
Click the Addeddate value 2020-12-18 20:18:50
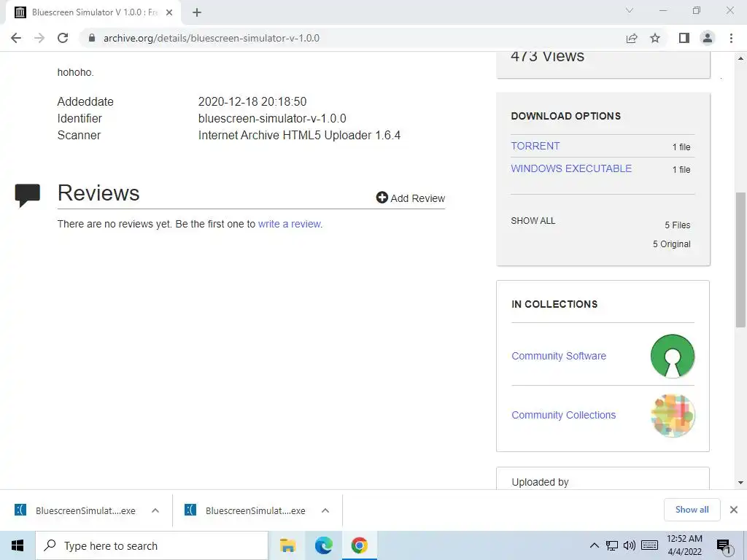[252, 101]
